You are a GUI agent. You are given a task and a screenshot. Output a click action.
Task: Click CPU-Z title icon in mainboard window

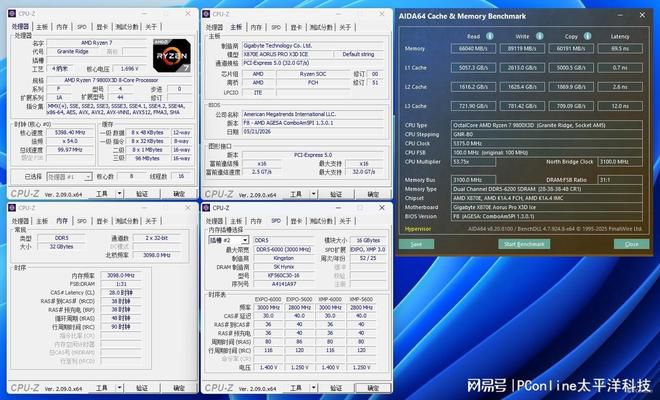(206, 14)
